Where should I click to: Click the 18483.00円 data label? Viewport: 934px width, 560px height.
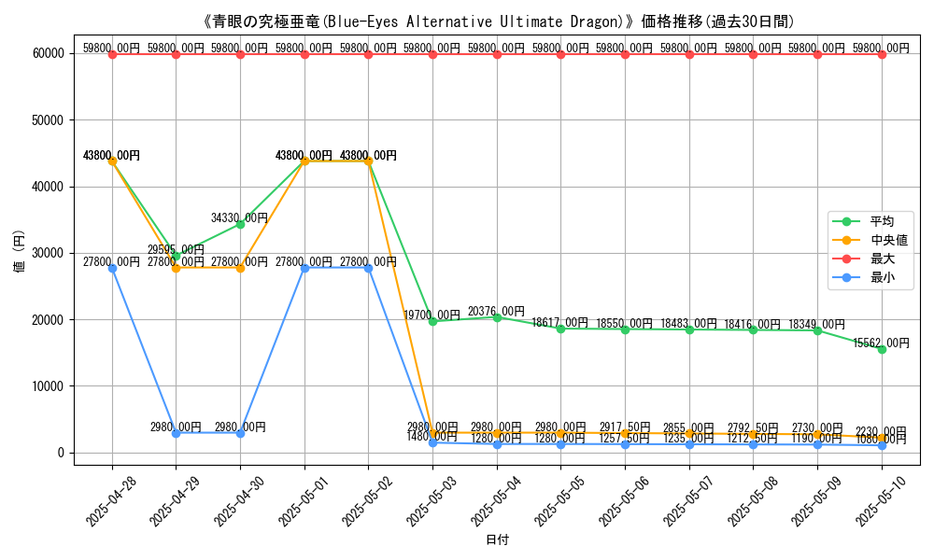[688, 324]
